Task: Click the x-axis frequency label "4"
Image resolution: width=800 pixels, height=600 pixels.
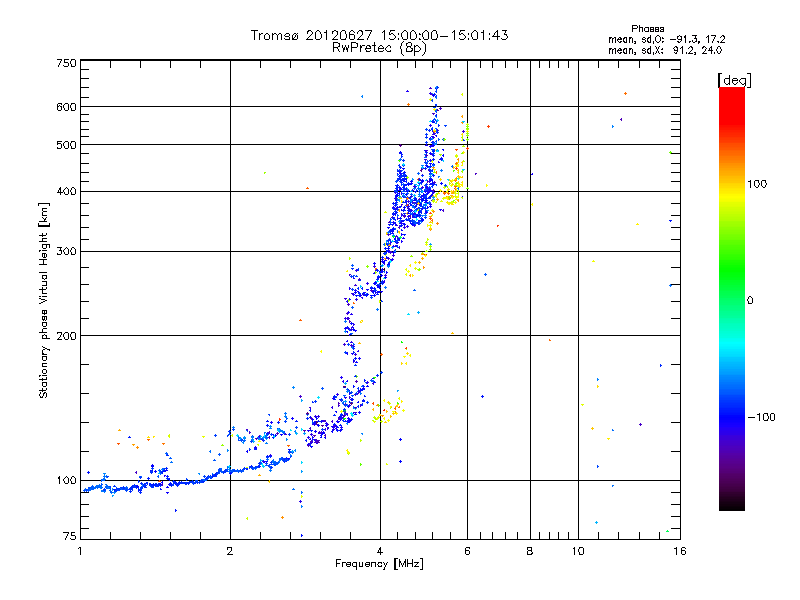Action: (x=380, y=551)
